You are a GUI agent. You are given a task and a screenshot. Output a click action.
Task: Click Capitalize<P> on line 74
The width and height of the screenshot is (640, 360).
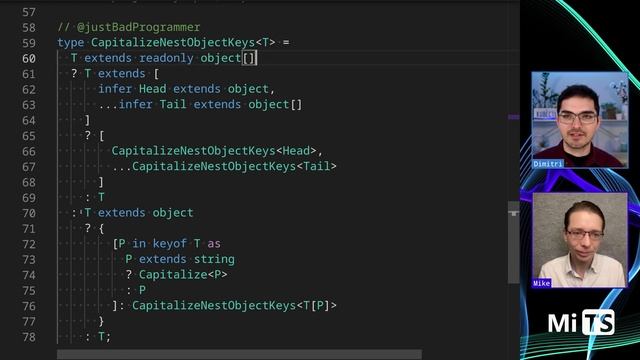(183, 275)
